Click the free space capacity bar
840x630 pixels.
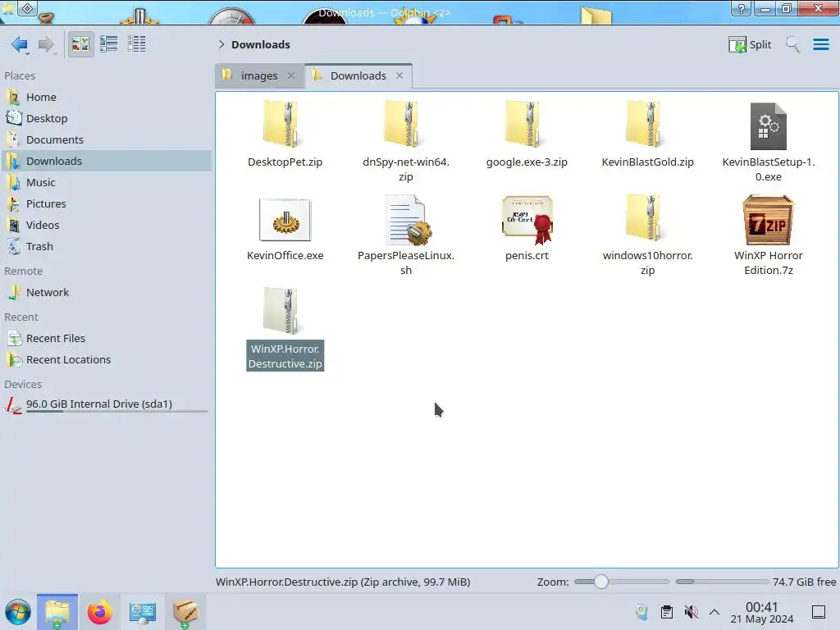click(722, 582)
